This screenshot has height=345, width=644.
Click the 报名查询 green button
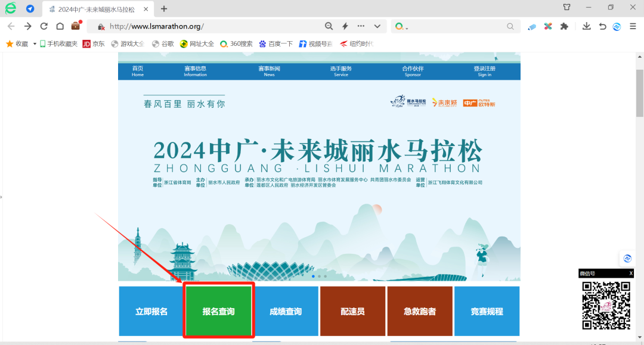click(x=219, y=311)
